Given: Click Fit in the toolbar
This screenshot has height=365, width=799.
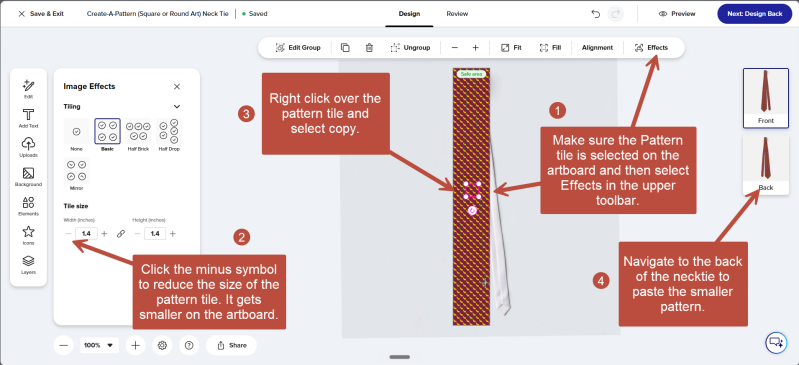Looking at the screenshot, I should click(x=511, y=47).
